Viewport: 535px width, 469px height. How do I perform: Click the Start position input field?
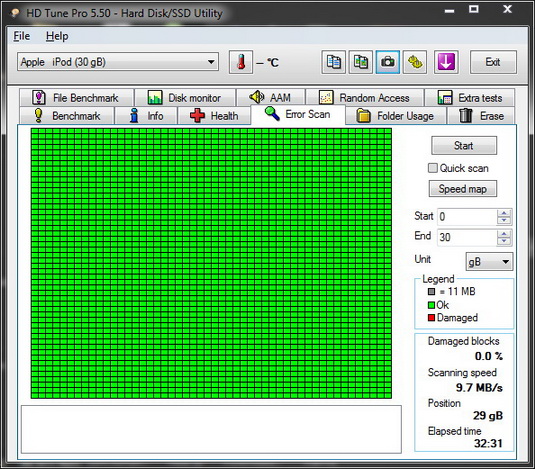[467, 217]
